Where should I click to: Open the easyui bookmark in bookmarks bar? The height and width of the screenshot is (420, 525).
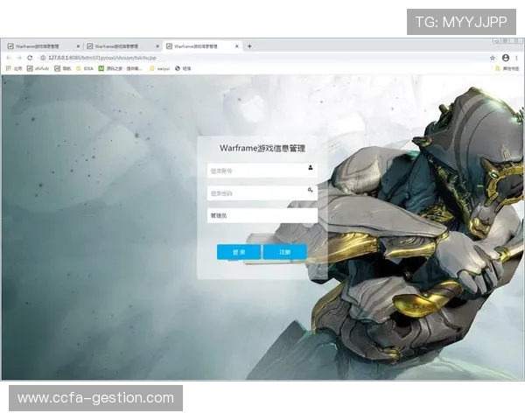pos(160,67)
